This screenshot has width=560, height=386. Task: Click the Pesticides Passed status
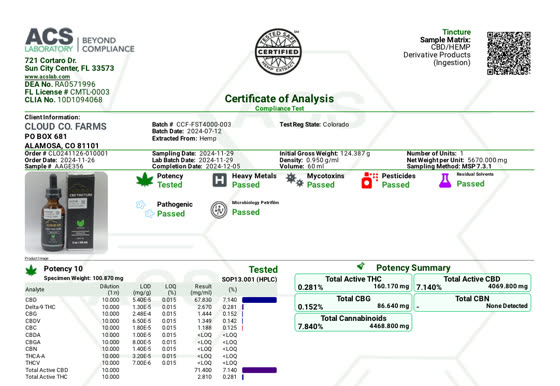395,185
